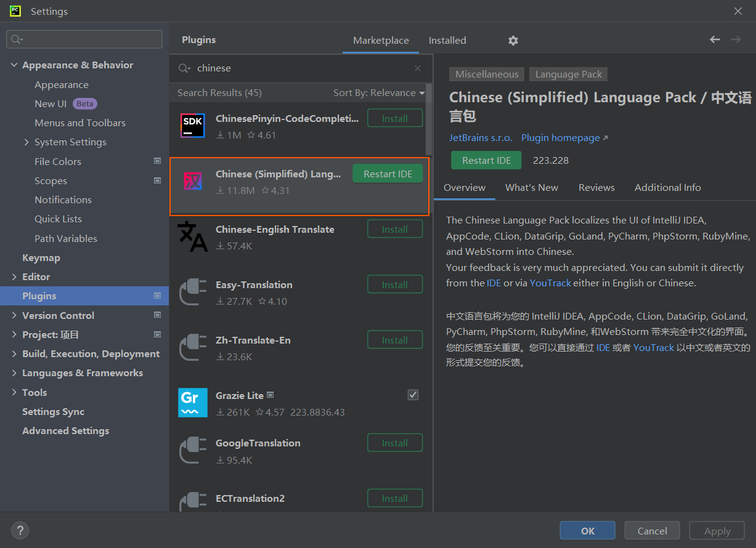Collapse the Appearance & Behavior section
Viewport: 756px width, 548px height.
[x=14, y=65]
